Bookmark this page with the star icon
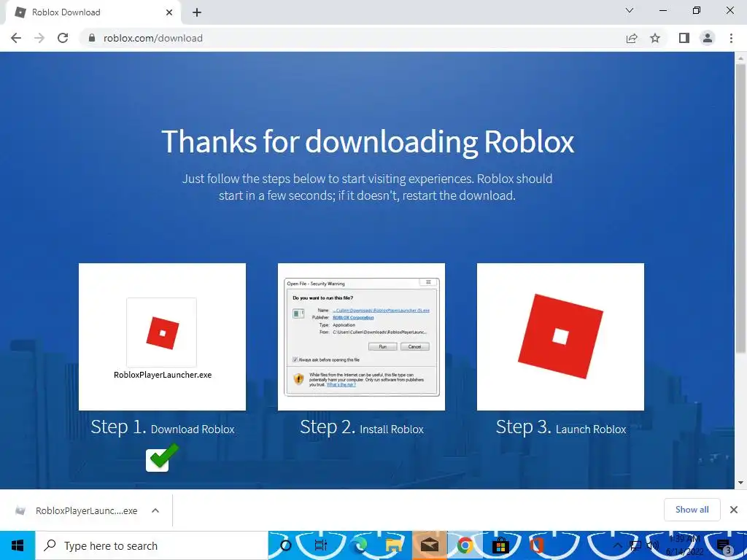The height and width of the screenshot is (560, 747). click(x=655, y=38)
